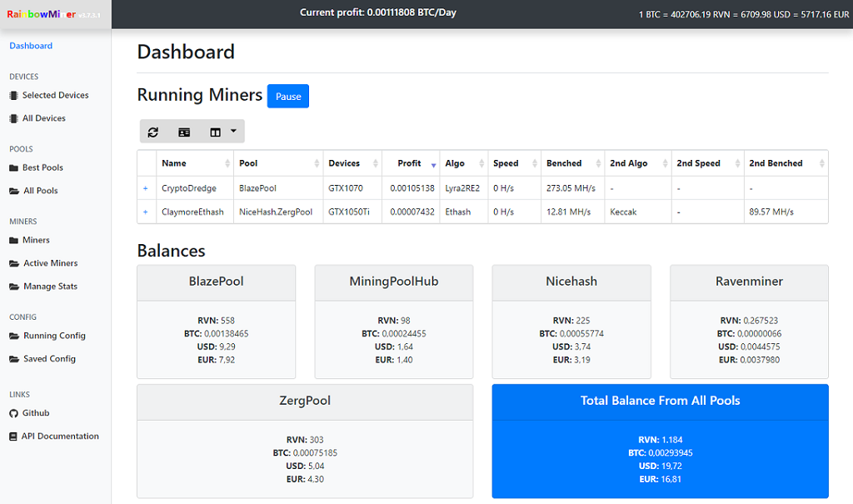Sort table by Benched column
The width and height of the screenshot is (853, 504).
point(572,163)
